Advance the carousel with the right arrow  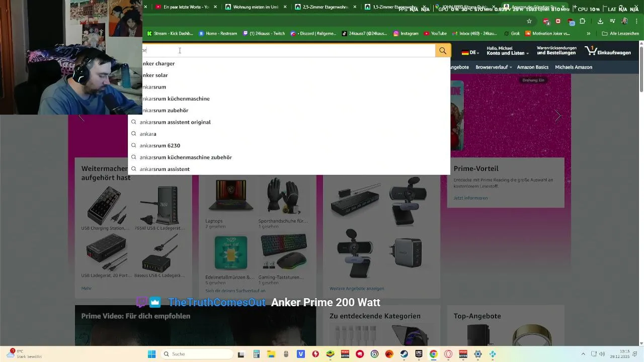pos(558,116)
